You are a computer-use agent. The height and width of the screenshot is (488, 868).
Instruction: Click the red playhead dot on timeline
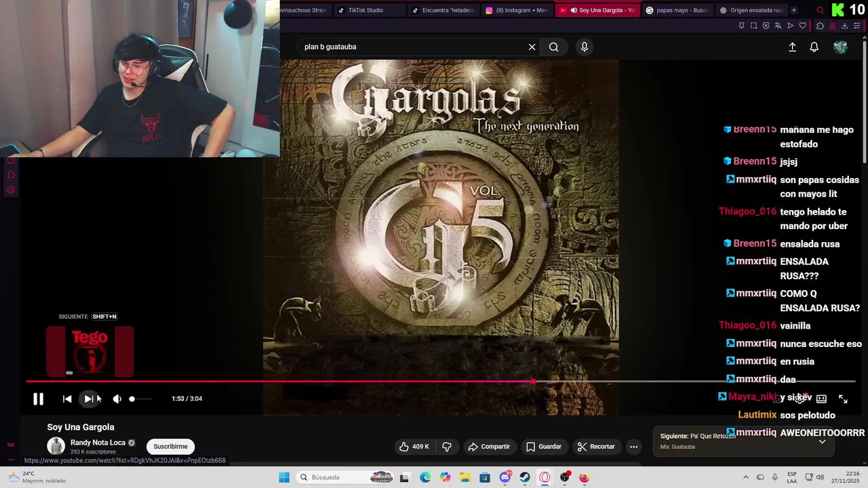click(x=533, y=382)
